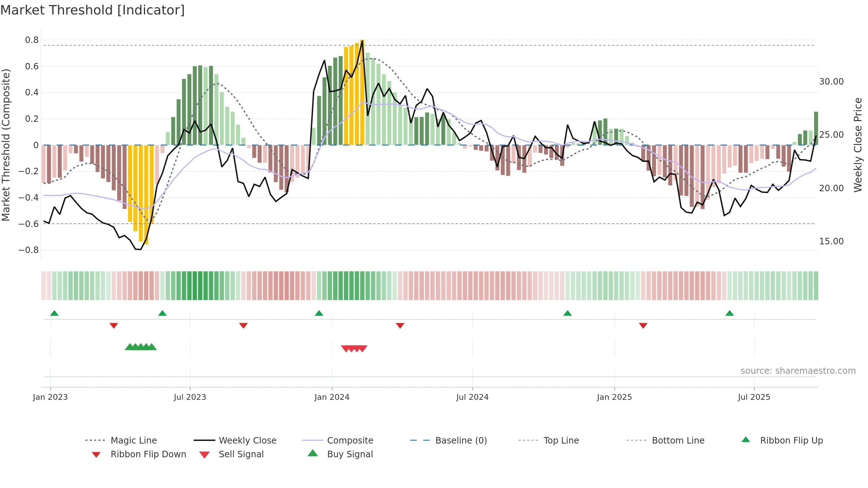
Task: Toggle the Ribbon Flip Down legend entry
Action: [139, 454]
